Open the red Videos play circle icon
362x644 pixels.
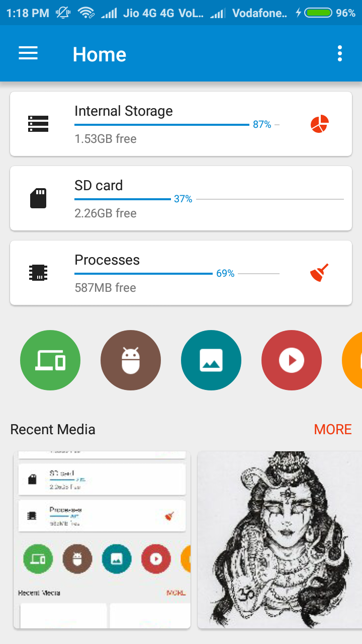click(x=292, y=360)
